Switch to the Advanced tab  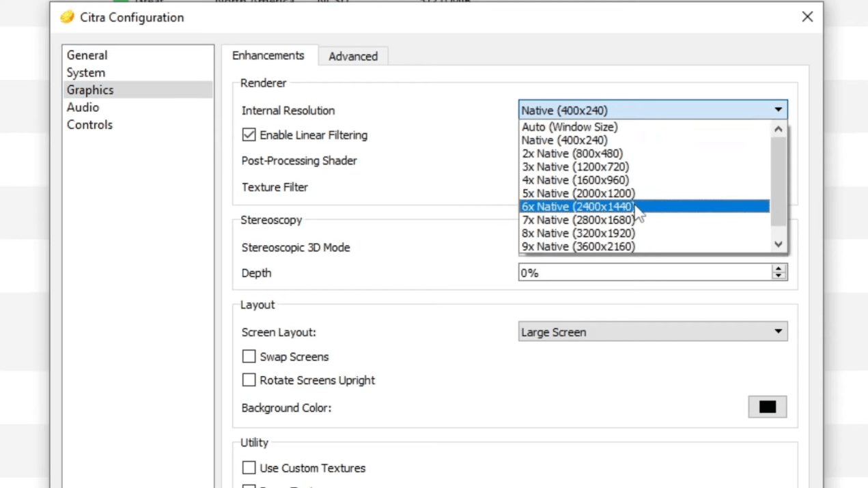[353, 57]
